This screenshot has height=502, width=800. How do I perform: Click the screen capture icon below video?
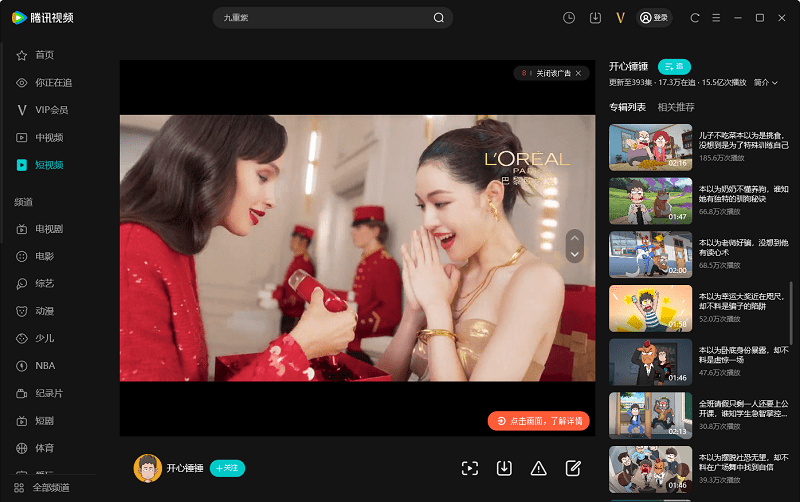pos(470,468)
